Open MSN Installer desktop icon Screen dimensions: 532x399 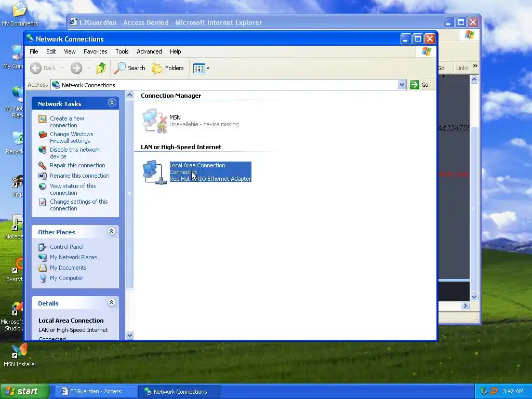[20, 355]
